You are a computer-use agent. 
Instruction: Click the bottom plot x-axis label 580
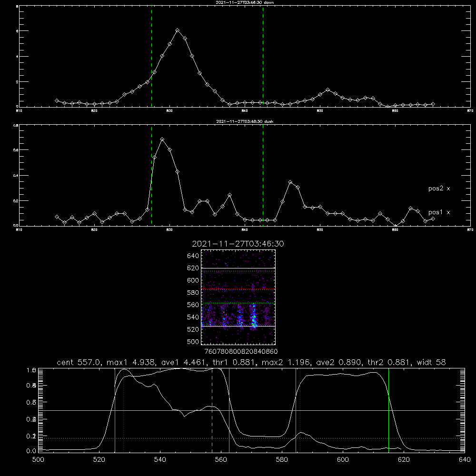click(282, 460)
